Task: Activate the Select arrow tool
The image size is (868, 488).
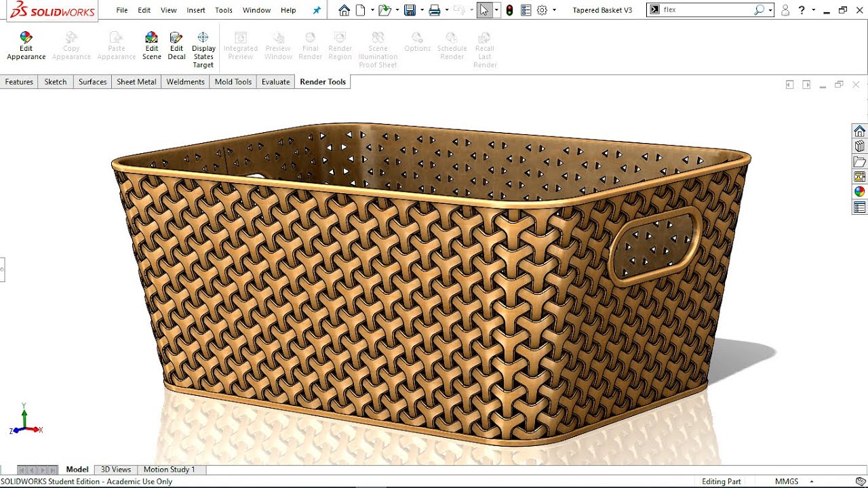Action: [x=484, y=10]
